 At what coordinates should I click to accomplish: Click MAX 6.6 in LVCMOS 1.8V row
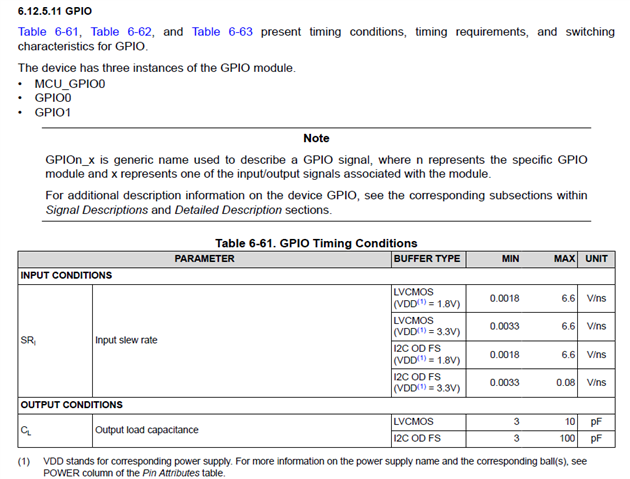568,298
